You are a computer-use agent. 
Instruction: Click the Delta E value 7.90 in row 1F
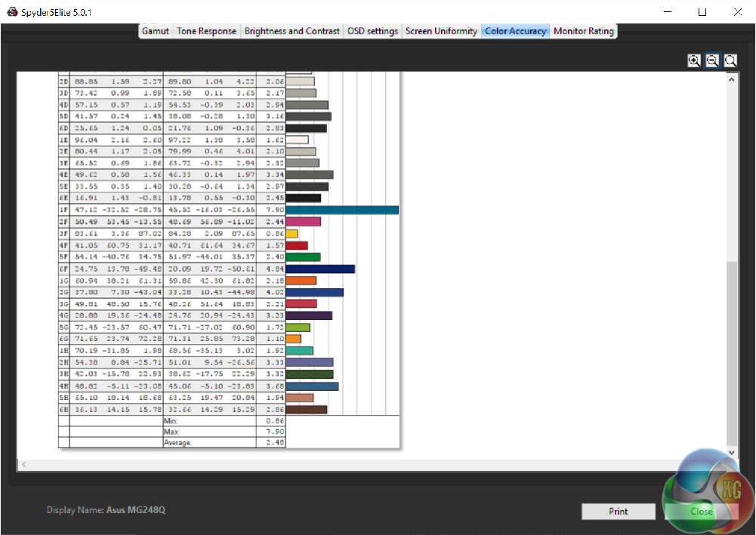tap(275, 210)
